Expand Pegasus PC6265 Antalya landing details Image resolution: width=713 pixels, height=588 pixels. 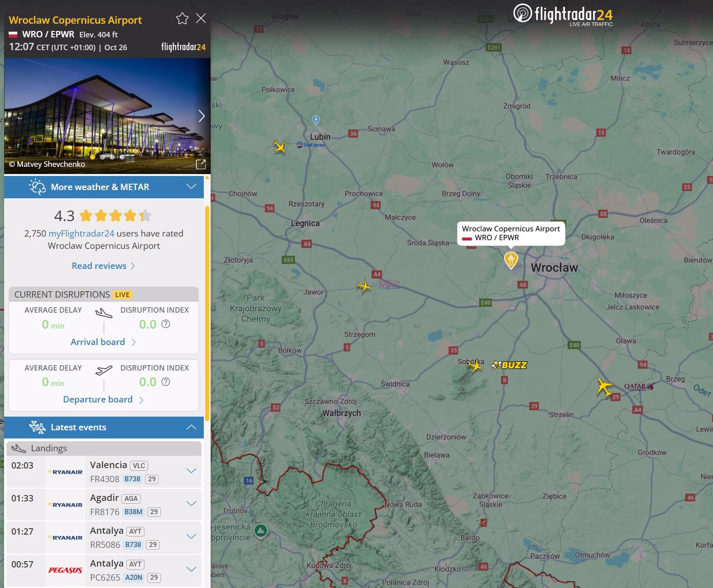191,569
